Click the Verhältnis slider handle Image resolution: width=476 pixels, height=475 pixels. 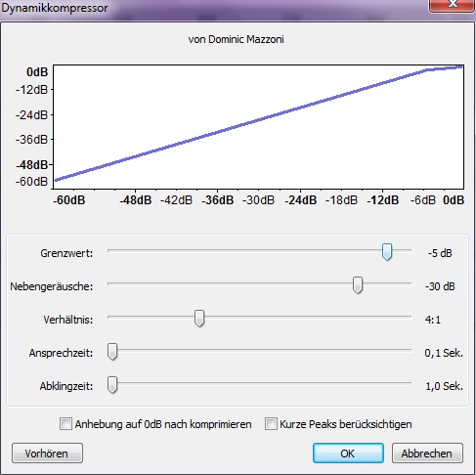pyautogui.click(x=199, y=319)
